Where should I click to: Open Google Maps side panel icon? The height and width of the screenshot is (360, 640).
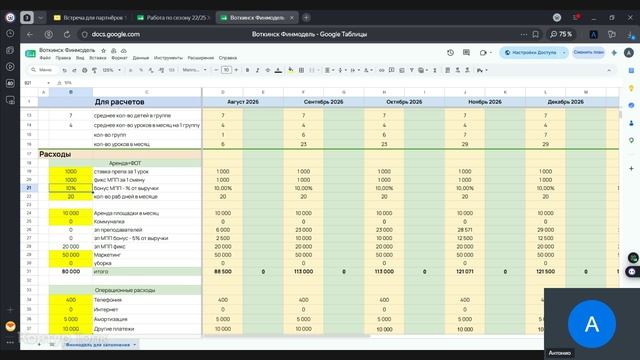631,140
